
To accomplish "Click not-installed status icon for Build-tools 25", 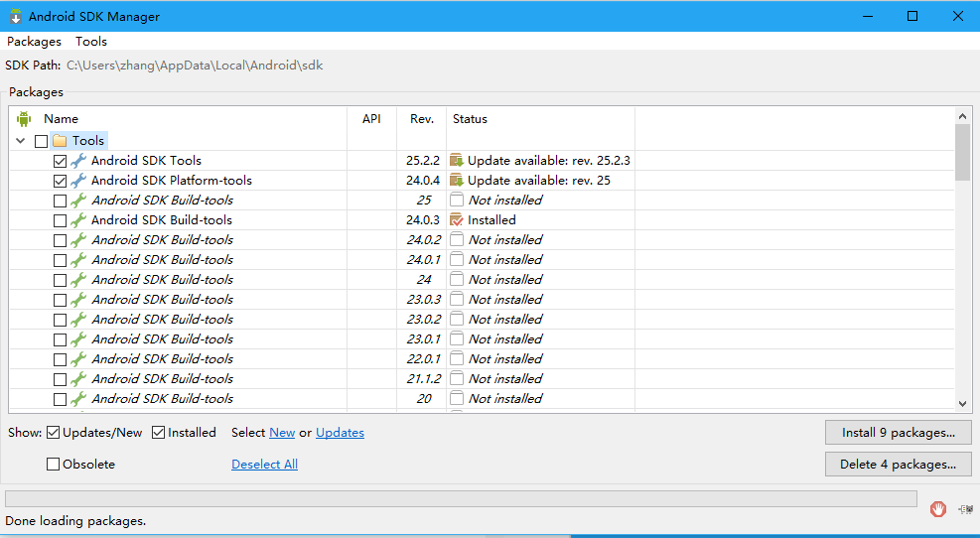I will tap(457, 200).
